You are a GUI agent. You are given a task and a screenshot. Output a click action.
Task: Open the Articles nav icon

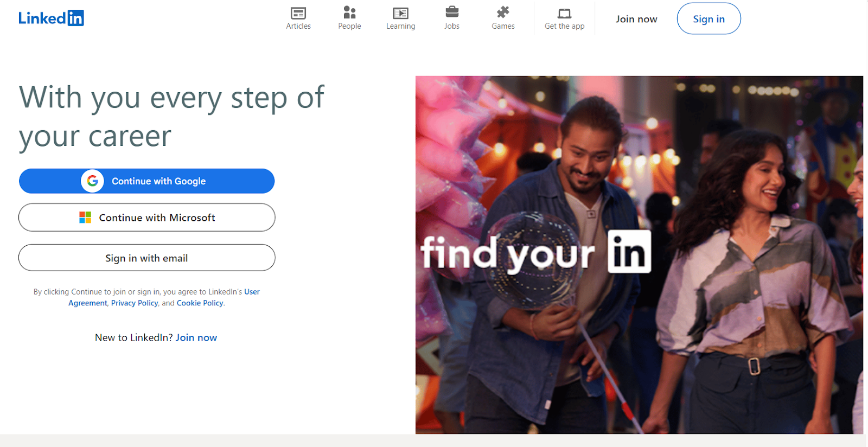[298, 13]
